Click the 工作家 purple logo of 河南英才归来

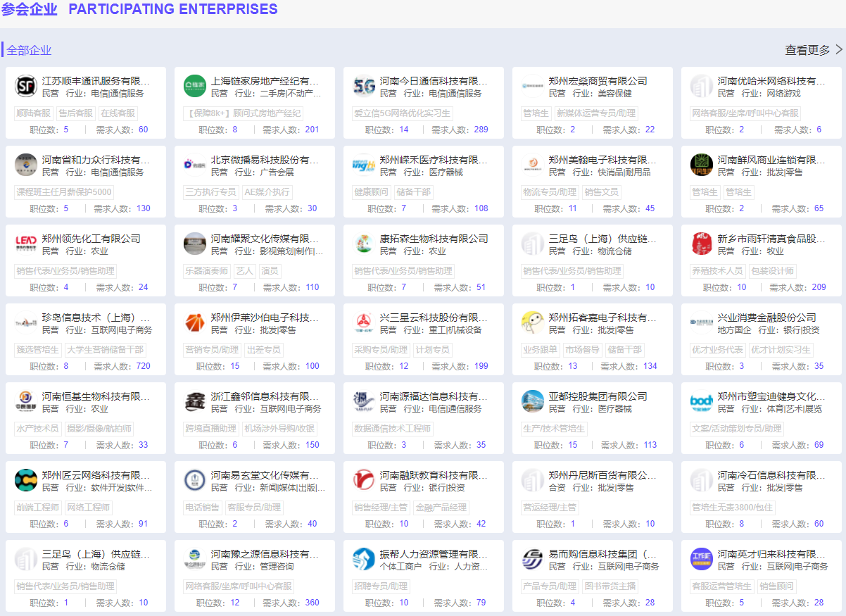702,560
